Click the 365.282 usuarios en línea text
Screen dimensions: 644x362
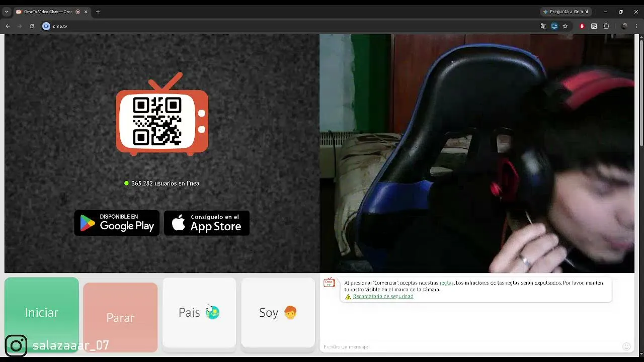(x=165, y=184)
